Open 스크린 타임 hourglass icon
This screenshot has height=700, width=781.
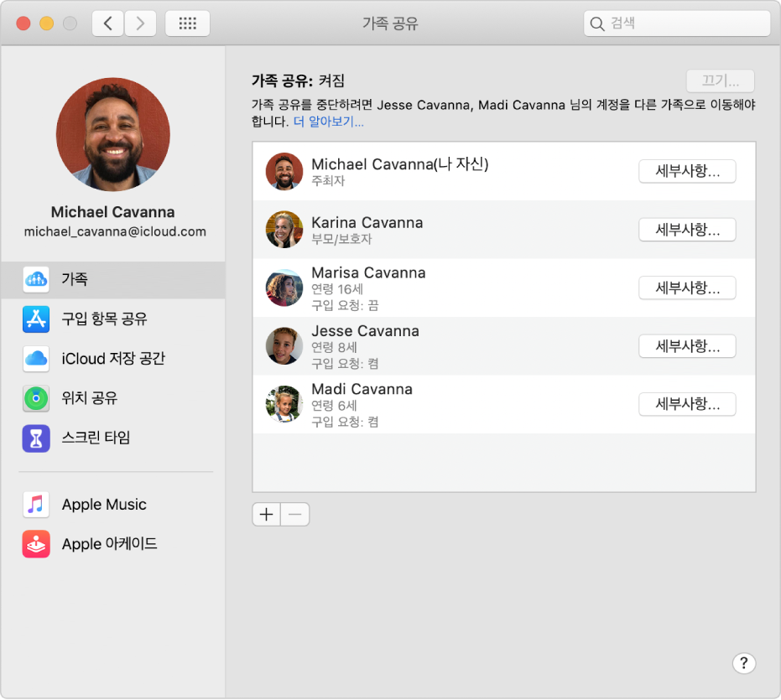pos(36,438)
